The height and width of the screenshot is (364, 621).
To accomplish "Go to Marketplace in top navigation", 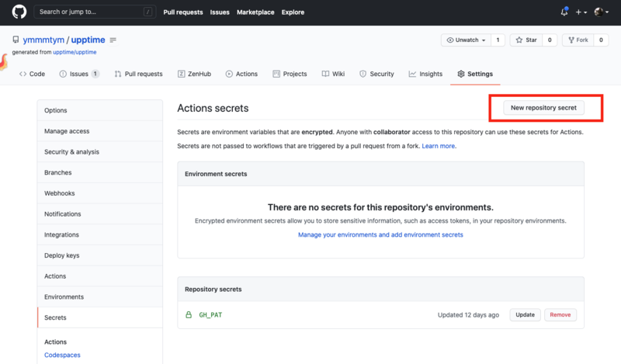I will click(x=255, y=12).
